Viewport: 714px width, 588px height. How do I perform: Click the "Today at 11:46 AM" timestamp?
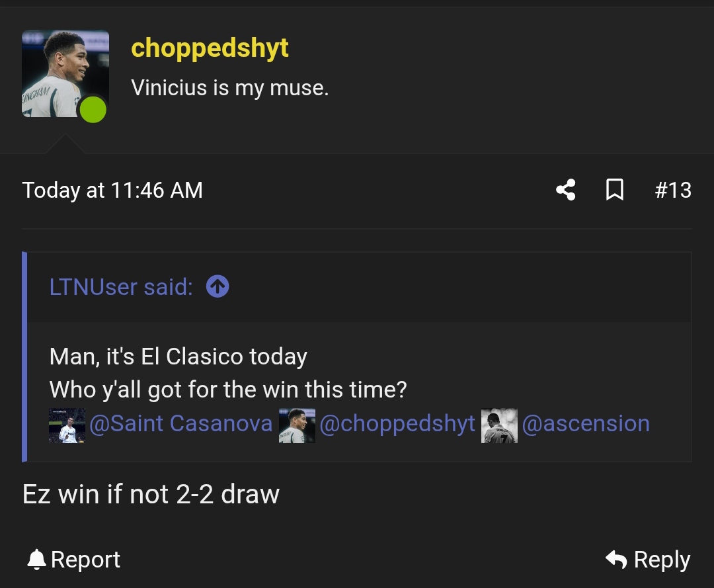pos(112,190)
